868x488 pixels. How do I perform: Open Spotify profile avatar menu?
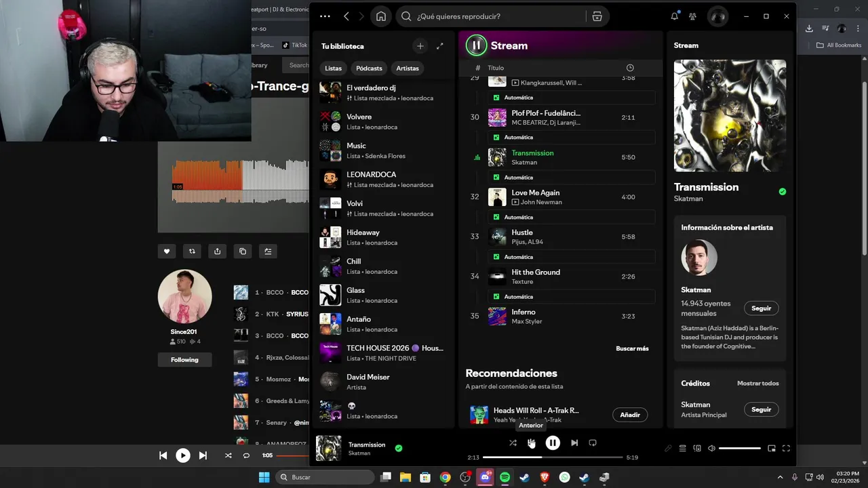[717, 16]
